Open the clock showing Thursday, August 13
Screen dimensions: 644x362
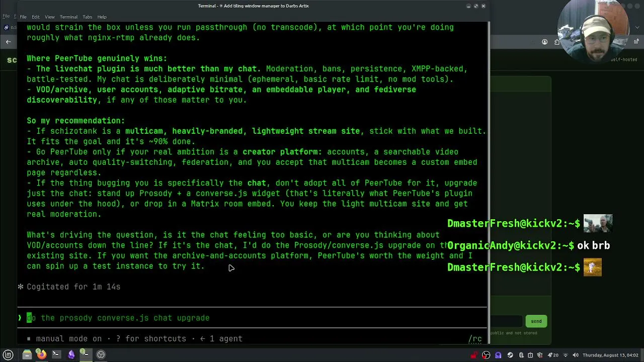click(611, 355)
